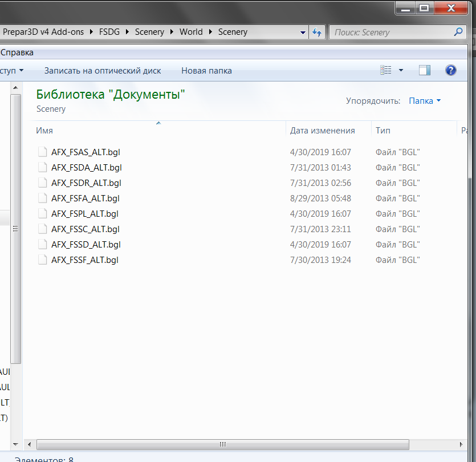476x462 pixels.
Task: Sort by the Дата изменения column header
Action: [323, 131]
